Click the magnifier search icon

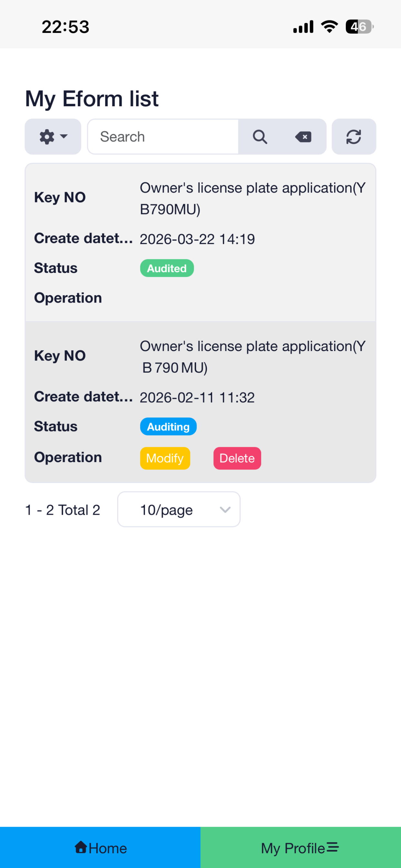point(260,137)
